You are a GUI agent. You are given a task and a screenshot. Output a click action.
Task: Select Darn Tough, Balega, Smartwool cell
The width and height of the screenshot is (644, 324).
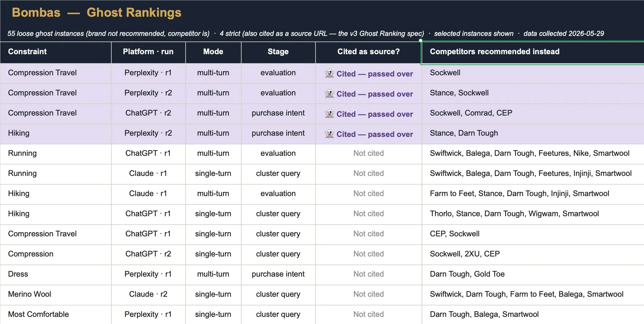[533, 315]
